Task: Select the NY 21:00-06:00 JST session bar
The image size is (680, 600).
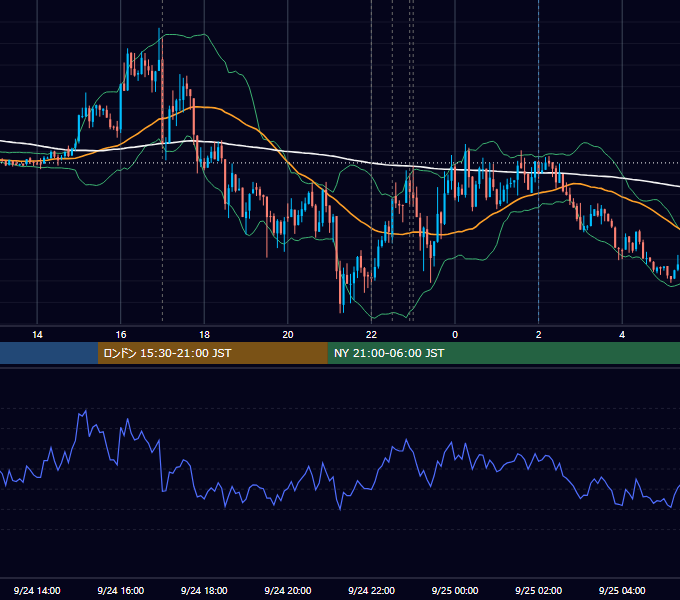Action: pos(503,353)
